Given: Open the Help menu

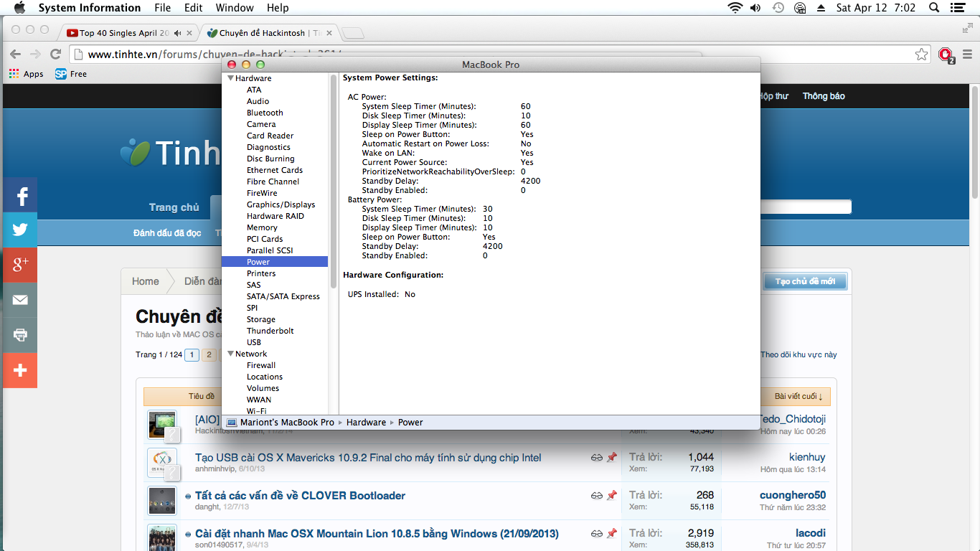Looking at the screenshot, I should click(278, 8).
